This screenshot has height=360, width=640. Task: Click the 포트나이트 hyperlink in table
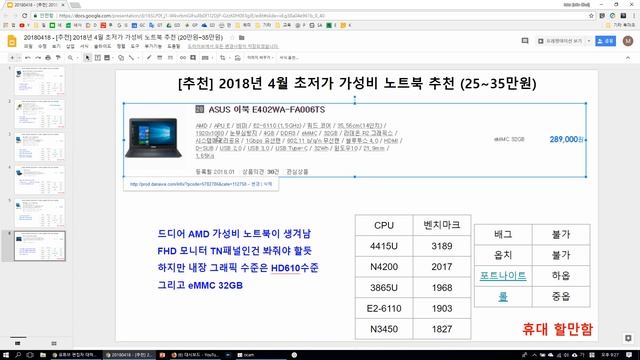[x=503, y=276]
